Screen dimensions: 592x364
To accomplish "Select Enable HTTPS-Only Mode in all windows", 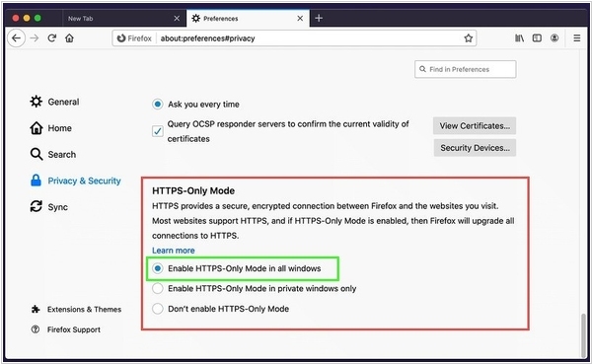I will tap(158, 268).
